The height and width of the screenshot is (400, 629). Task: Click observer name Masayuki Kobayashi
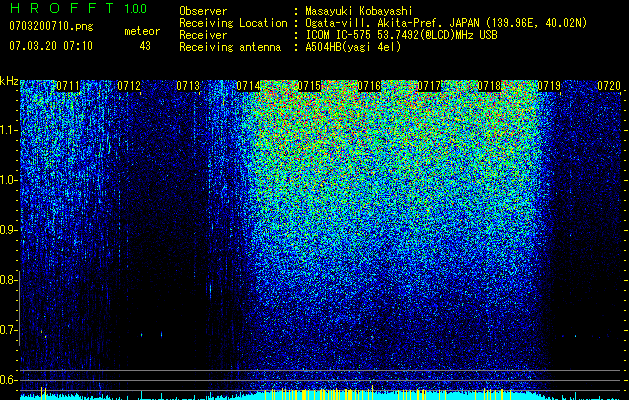pyautogui.click(x=359, y=11)
